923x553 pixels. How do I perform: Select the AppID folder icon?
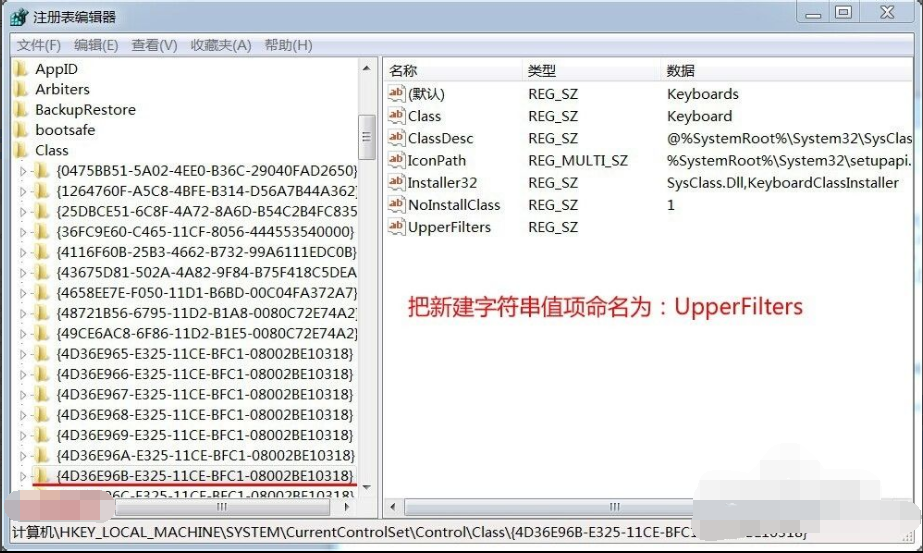pos(21,69)
